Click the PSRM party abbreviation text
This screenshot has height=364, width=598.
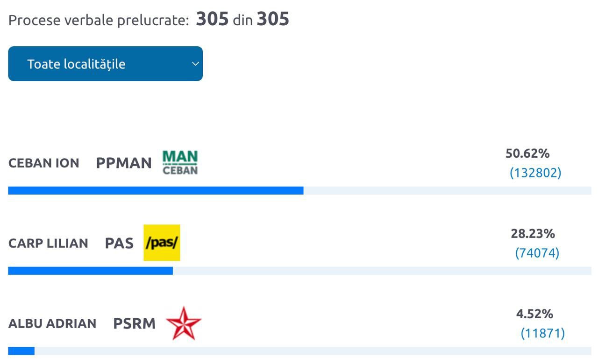[135, 324]
